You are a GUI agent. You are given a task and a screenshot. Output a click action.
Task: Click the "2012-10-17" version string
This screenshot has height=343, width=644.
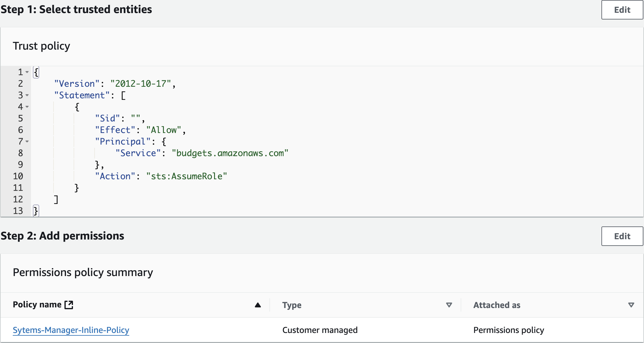[x=141, y=84]
